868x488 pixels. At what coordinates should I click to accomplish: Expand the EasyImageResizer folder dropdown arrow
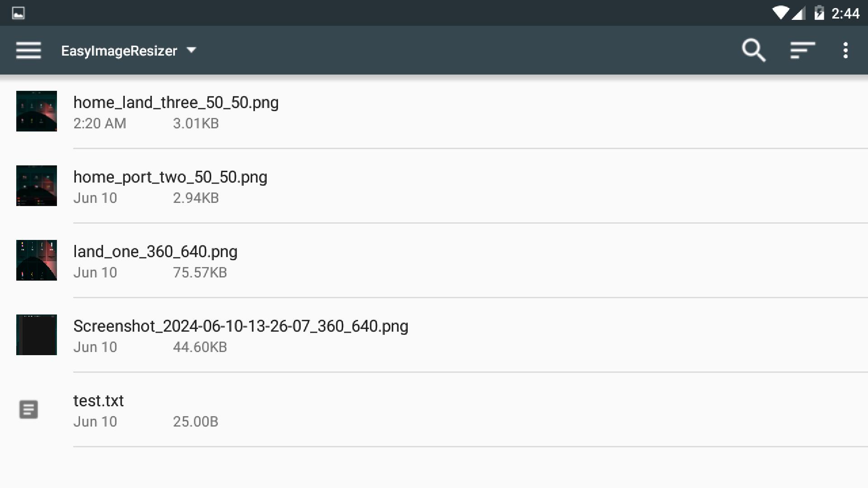[191, 50]
